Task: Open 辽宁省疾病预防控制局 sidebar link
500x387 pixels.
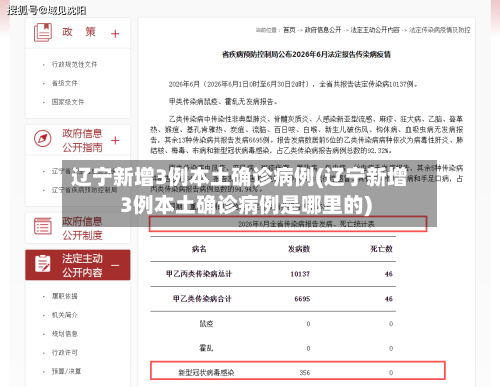Action: tap(84, 190)
